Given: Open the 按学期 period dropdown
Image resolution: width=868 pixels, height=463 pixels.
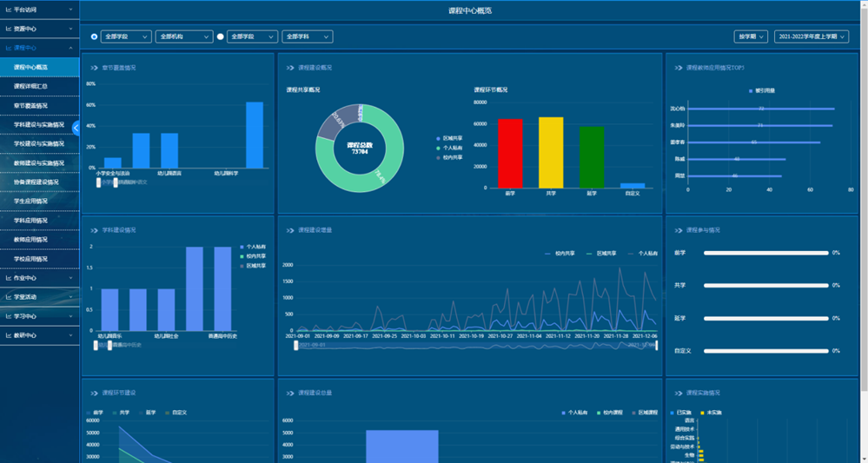Looking at the screenshot, I should point(751,36).
